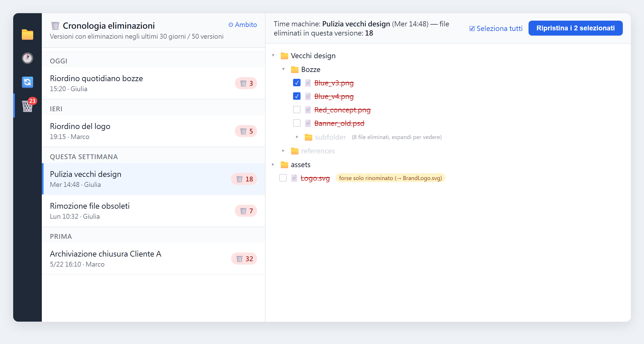644x344 pixels.
Task: Click the OGGI section header
Action: 58,61
